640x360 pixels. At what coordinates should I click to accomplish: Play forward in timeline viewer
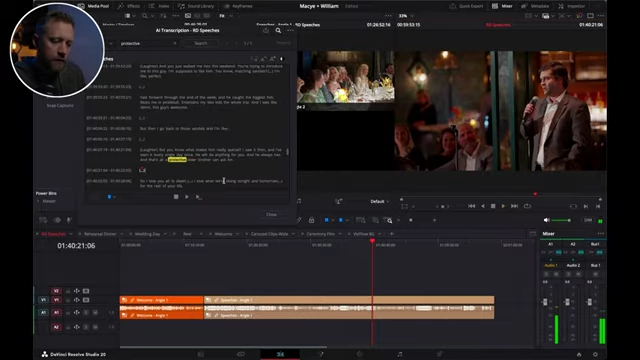coord(503,206)
